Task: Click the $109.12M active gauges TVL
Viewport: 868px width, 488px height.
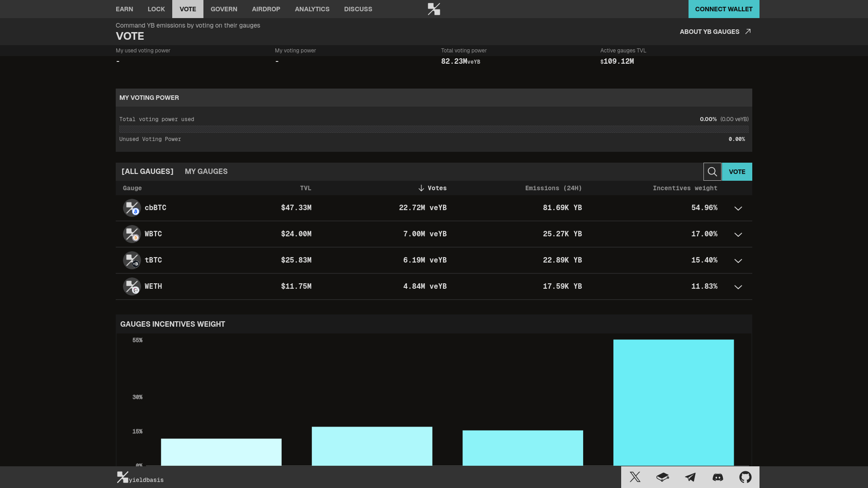Action: click(x=617, y=61)
